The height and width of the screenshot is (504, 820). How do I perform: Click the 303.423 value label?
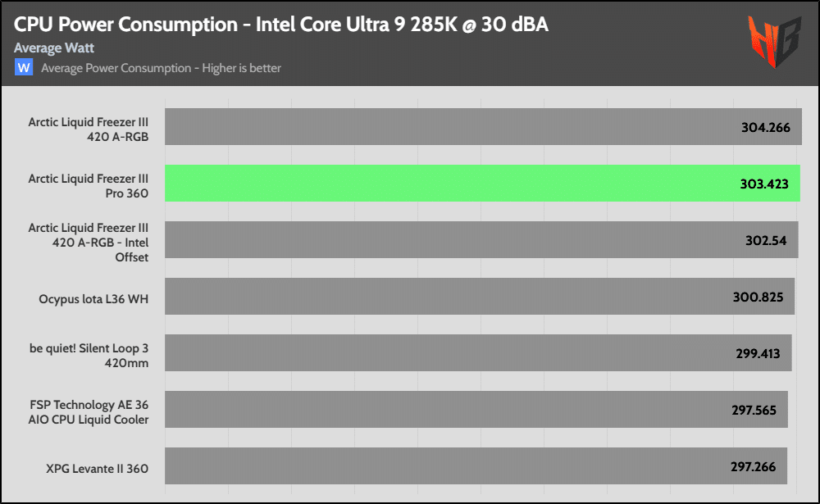tap(764, 184)
